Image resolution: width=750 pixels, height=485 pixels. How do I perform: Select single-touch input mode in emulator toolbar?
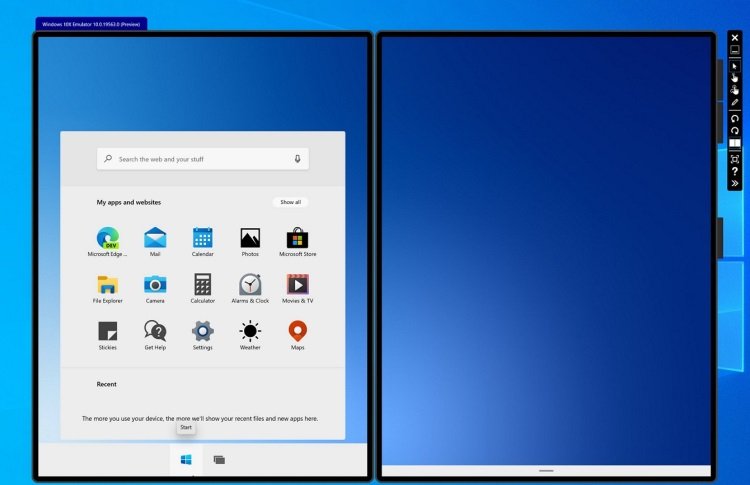tap(735, 78)
